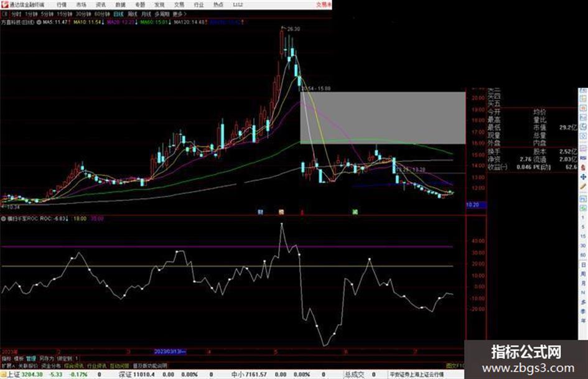This screenshot has height=379, width=588.
Task: Select the 多周期 multi-period tab
Action: click(x=162, y=14)
